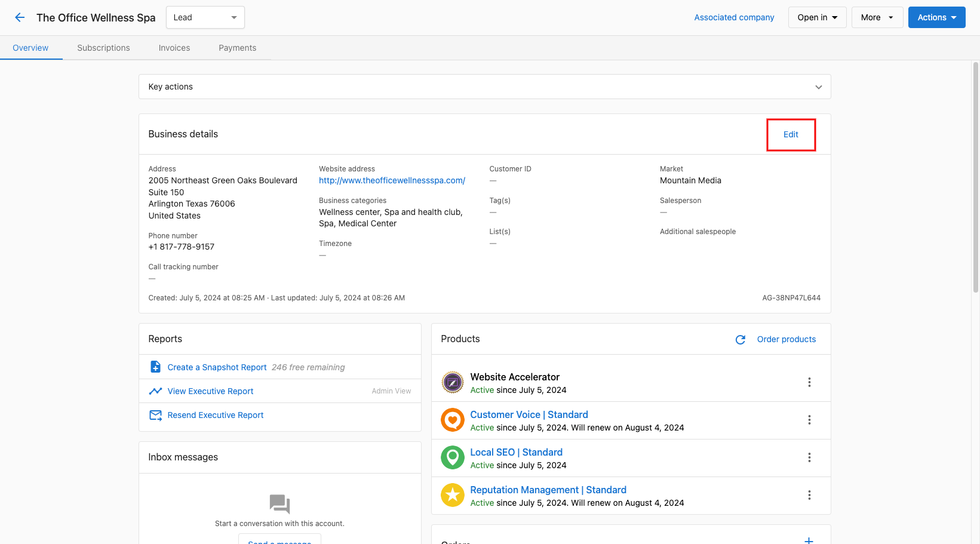Open Reputation Management | Standard product
980x544 pixels.
(x=548, y=490)
